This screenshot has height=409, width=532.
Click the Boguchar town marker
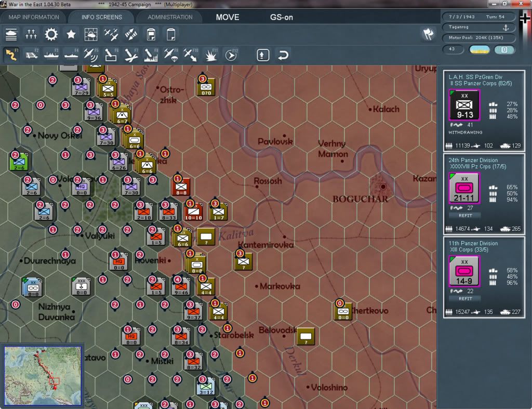383,187
